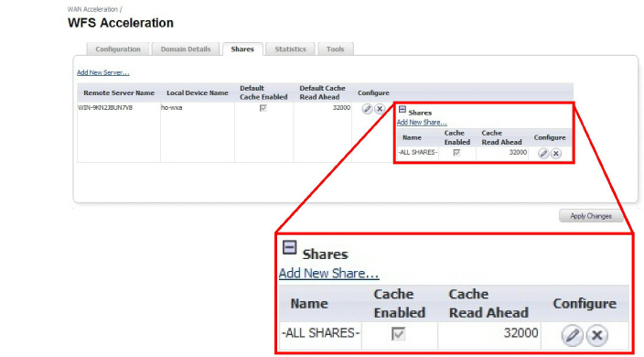Edit the WIN-9KN2JBUN7VB server entry pencil icon
The height and width of the screenshot is (357, 644).
(x=367, y=109)
